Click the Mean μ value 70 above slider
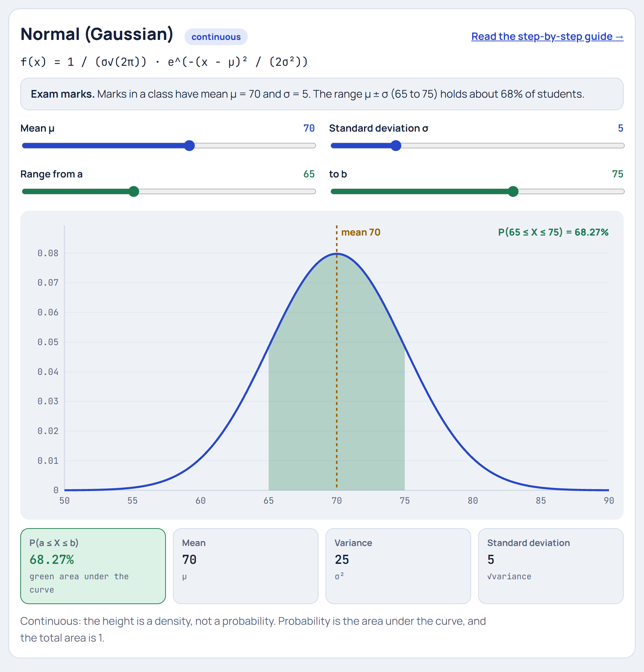The width and height of the screenshot is (644, 672). tap(309, 128)
